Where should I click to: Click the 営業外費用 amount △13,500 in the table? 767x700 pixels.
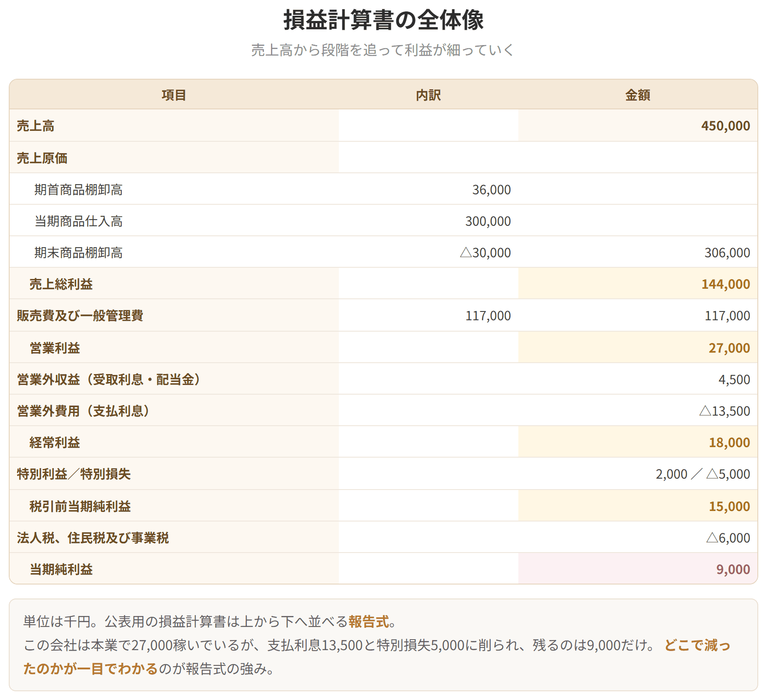pyautogui.click(x=725, y=411)
